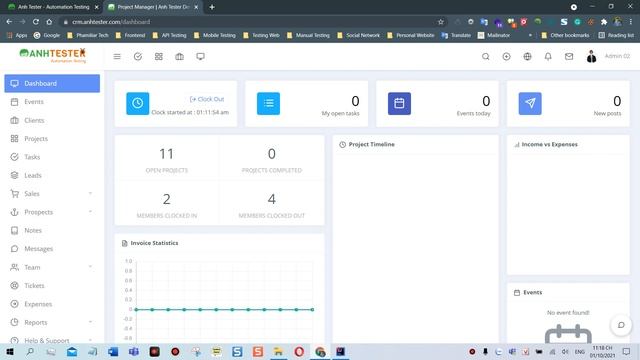Open Notes in the sidebar
The image size is (640, 360).
click(x=52, y=230)
